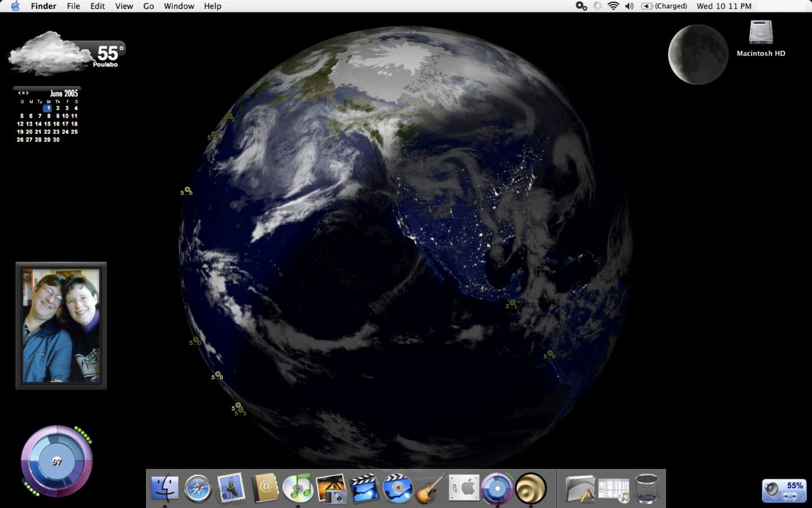Screen dimensions: 812x508
Task: Click the Poulsbo location label
Action: tap(105, 65)
